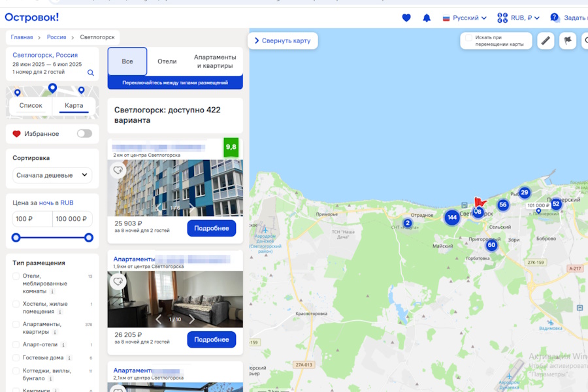Viewport: 588px width, 392px height.
Task: Click the left handle of the price slider
Action: click(16, 238)
